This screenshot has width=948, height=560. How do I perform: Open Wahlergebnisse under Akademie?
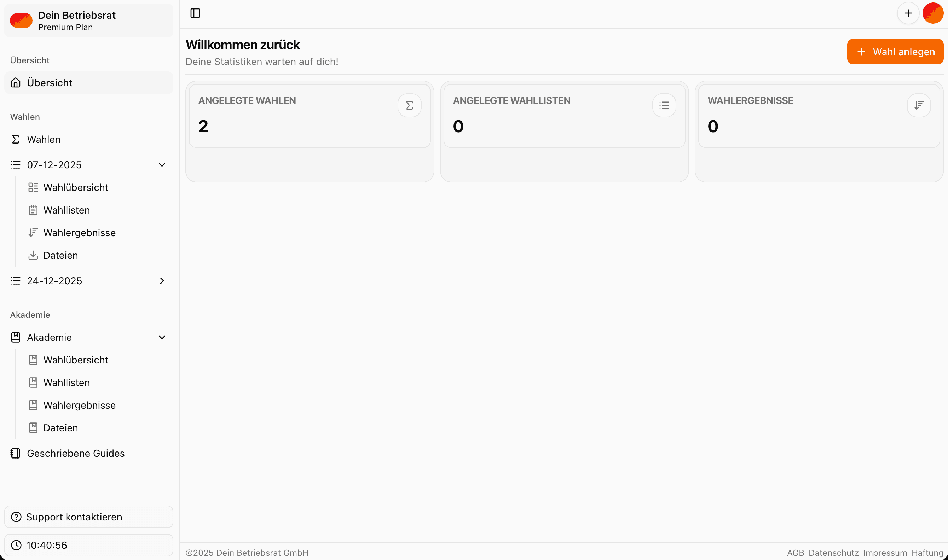tap(79, 405)
